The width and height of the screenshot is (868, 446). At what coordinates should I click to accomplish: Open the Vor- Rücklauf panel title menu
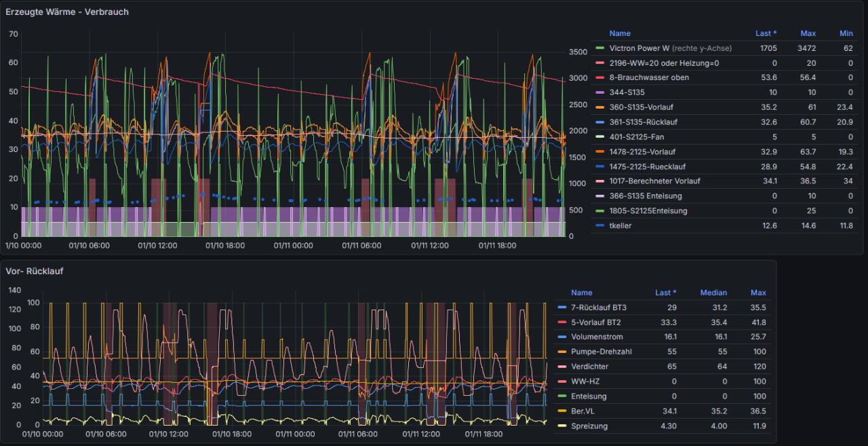point(35,271)
